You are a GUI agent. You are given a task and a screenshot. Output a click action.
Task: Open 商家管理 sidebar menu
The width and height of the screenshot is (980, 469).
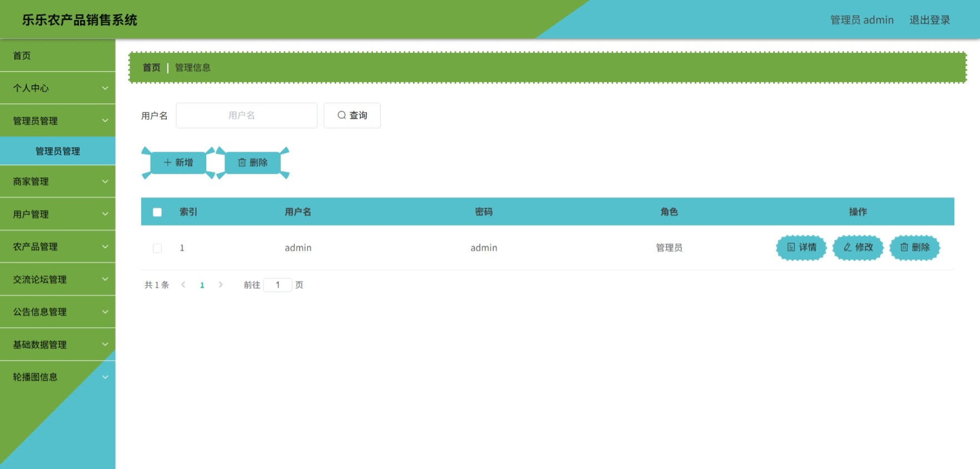(58, 181)
